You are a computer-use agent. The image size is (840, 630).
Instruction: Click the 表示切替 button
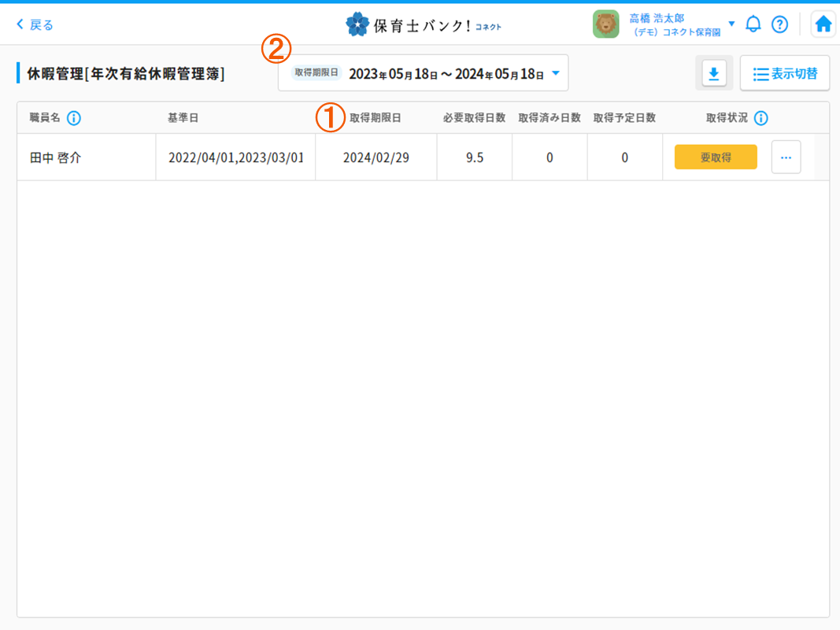(x=785, y=74)
